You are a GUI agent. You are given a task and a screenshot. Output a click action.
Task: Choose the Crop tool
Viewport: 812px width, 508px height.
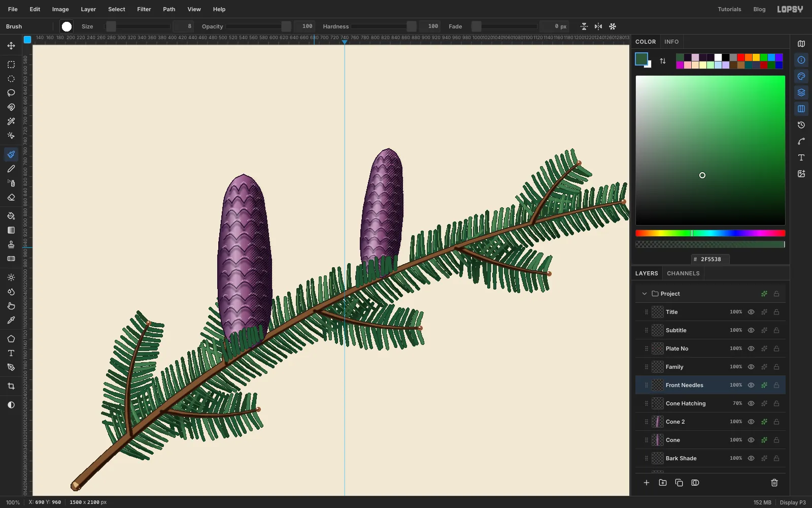coord(11,386)
